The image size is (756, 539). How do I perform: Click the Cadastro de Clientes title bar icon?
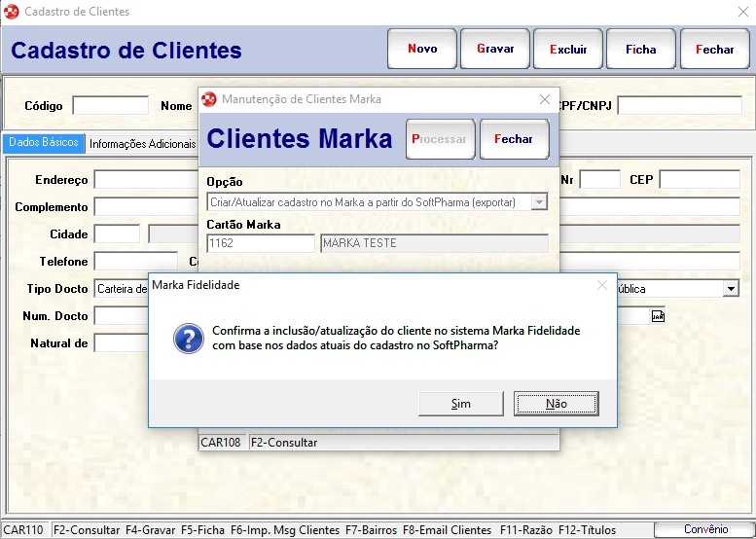point(11,12)
